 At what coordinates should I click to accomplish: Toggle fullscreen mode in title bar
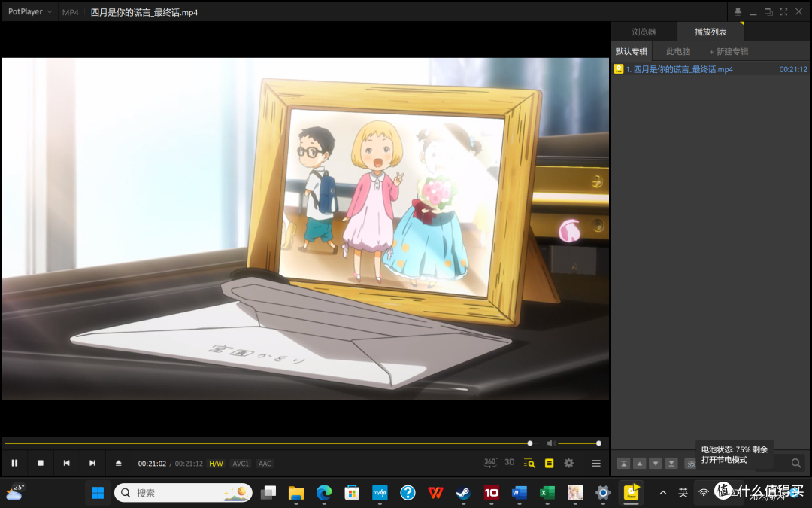tap(783, 11)
